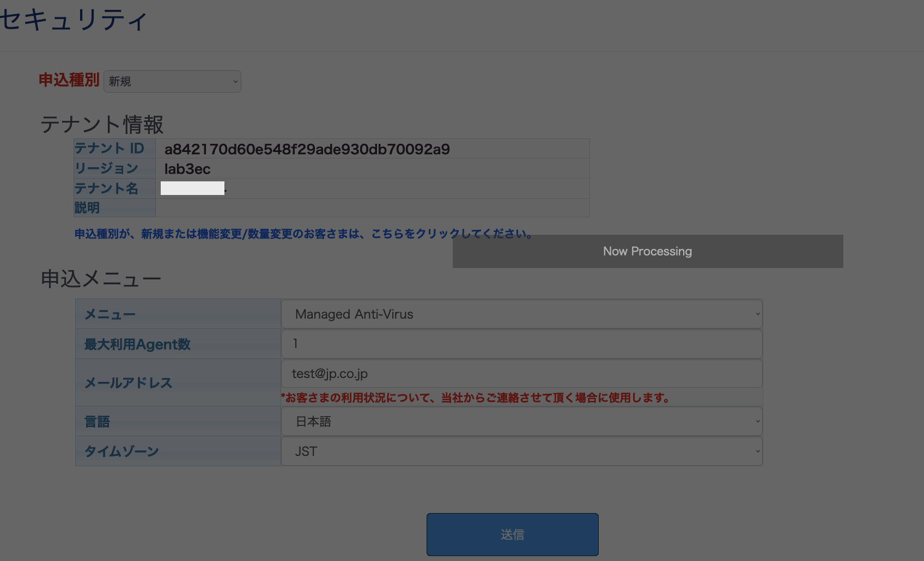Click the Now Processing status banner

point(647,251)
